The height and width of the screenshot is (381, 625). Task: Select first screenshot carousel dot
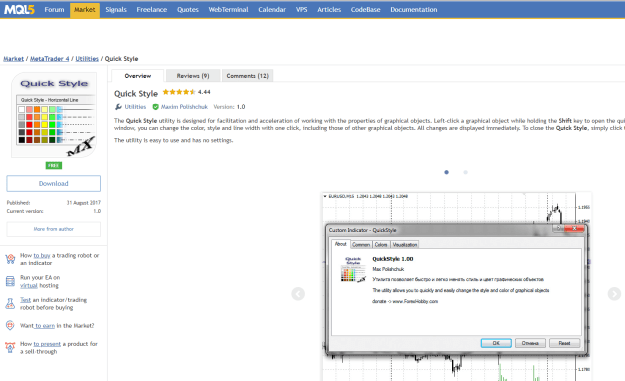[x=446, y=172]
